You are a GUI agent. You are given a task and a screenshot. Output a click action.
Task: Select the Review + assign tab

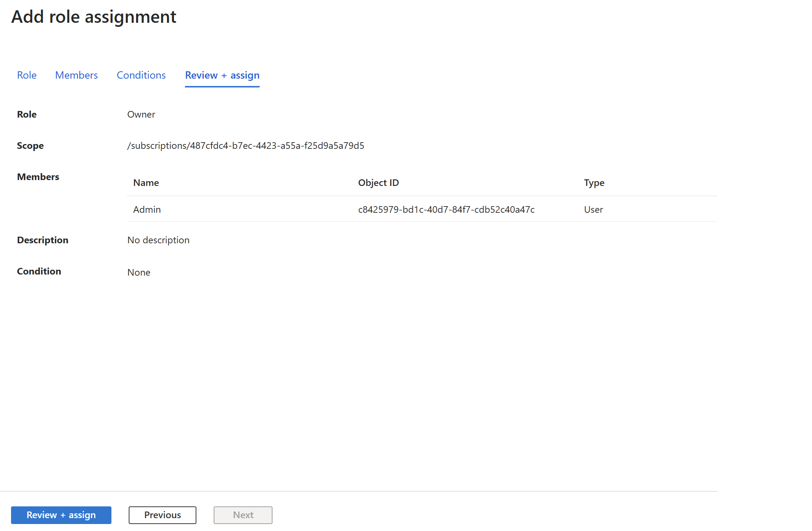click(222, 75)
